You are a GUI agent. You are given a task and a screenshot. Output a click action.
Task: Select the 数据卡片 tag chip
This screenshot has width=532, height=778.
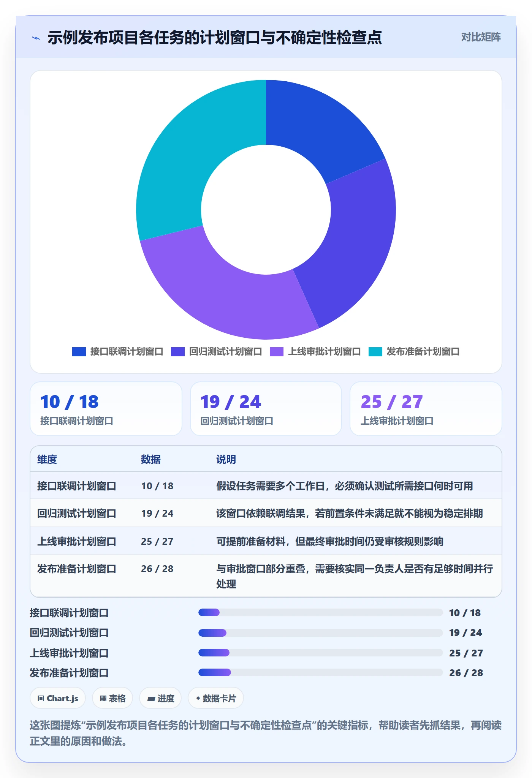pyautogui.click(x=216, y=698)
